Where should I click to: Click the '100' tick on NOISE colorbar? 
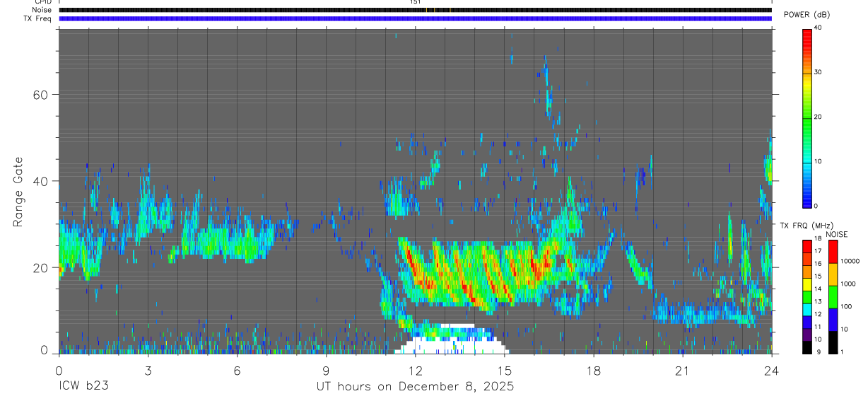845,306
